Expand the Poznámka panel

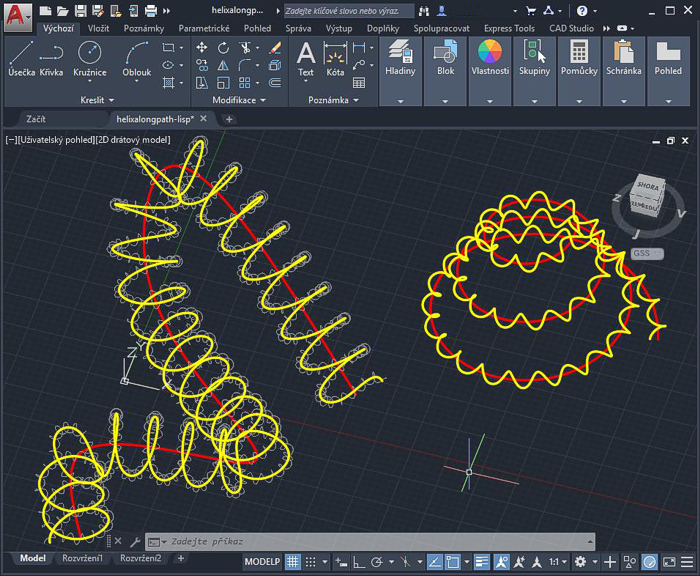click(x=333, y=100)
